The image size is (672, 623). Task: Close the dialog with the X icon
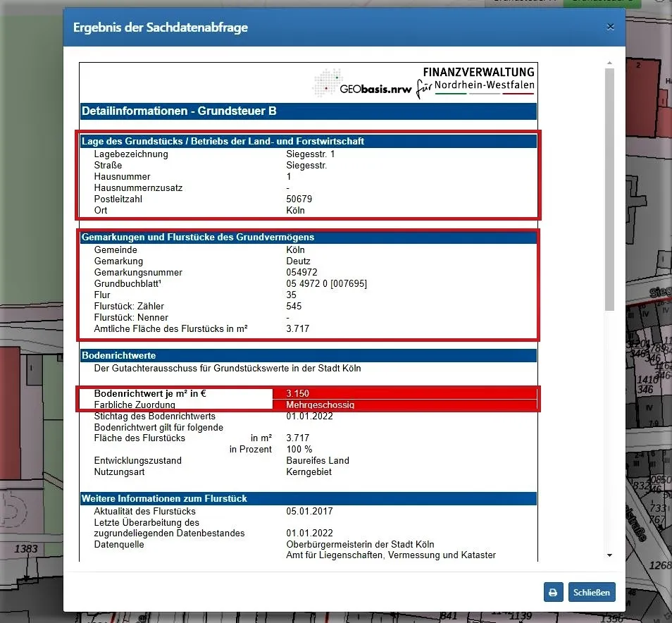(x=610, y=27)
